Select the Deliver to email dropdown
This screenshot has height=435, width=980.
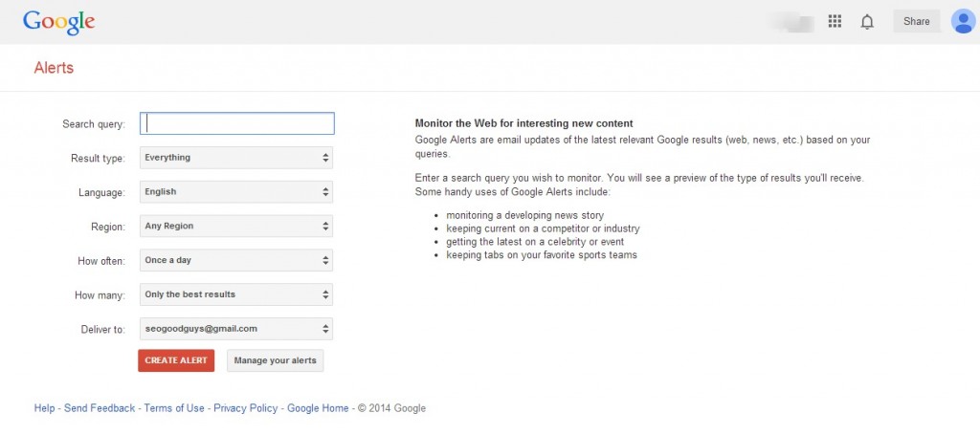pyautogui.click(x=236, y=329)
